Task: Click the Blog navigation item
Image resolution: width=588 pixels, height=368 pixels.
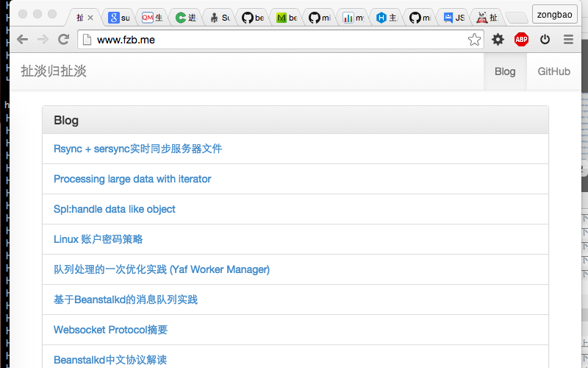Action: click(505, 71)
